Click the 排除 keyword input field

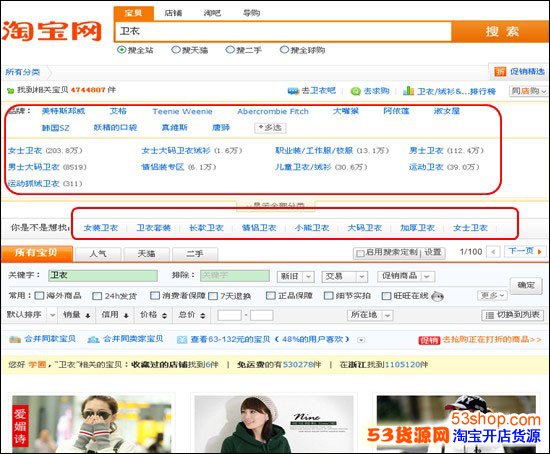(235, 276)
